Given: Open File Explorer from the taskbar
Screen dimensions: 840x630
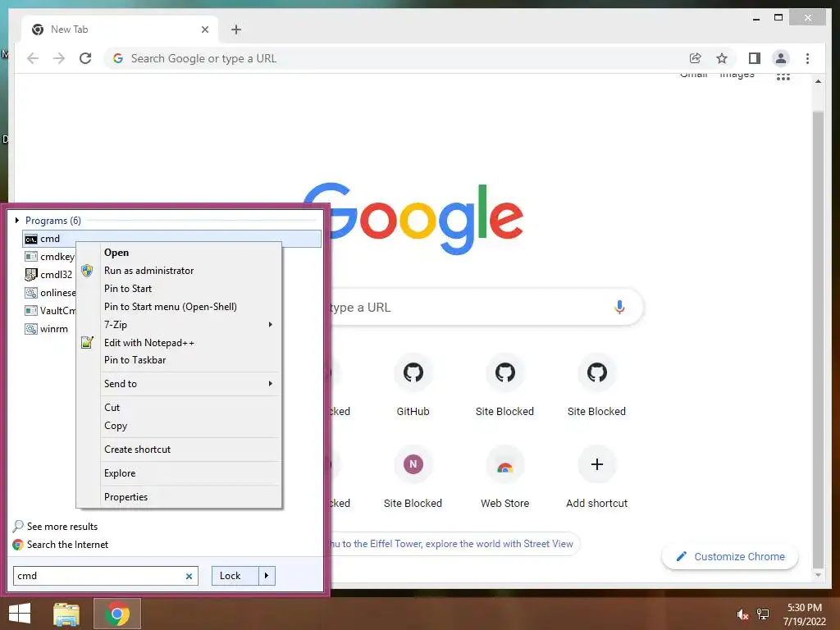Looking at the screenshot, I should [x=66, y=614].
